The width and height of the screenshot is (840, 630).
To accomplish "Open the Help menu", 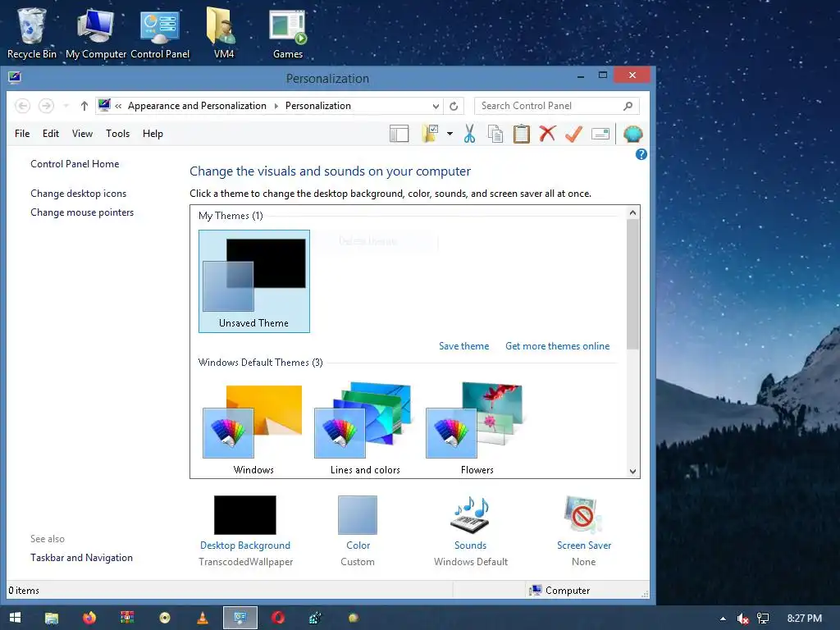I will tap(153, 134).
